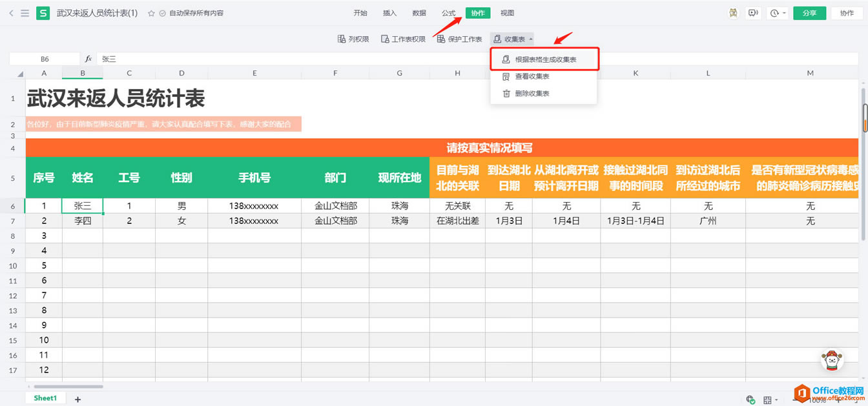Screen dimensions: 868x406
Task: Click the fx function icon
Action: click(88, 59)
